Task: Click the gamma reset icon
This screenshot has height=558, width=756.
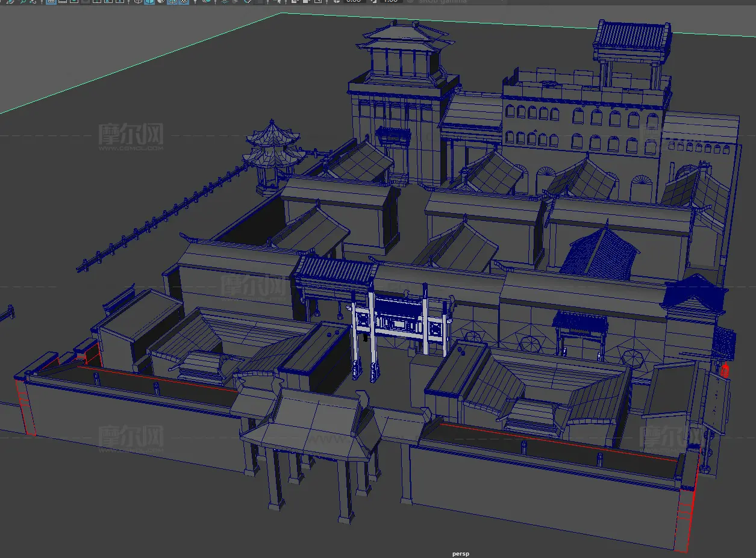Action: pos(373,2)
